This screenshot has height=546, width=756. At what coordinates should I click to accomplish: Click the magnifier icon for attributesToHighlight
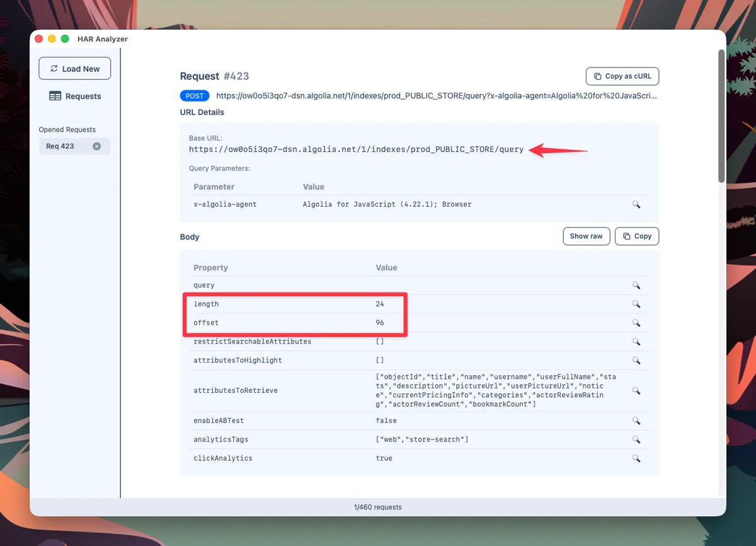pos(636,361)
